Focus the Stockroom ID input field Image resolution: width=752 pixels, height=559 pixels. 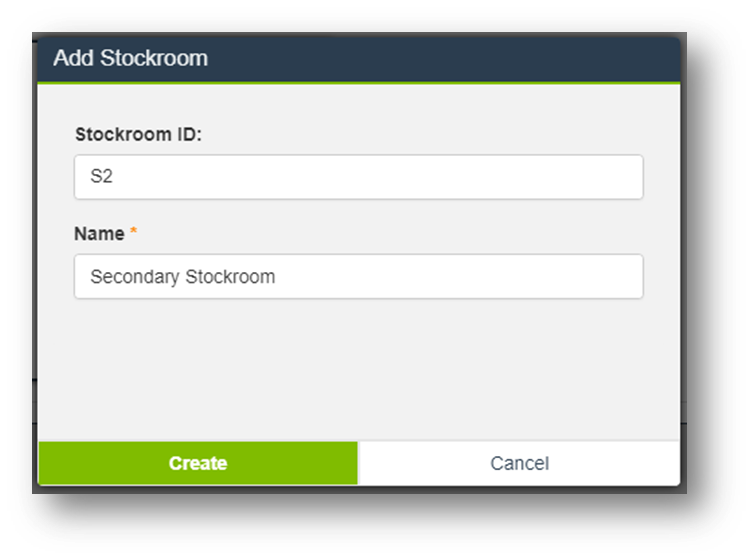click(358, 177)
